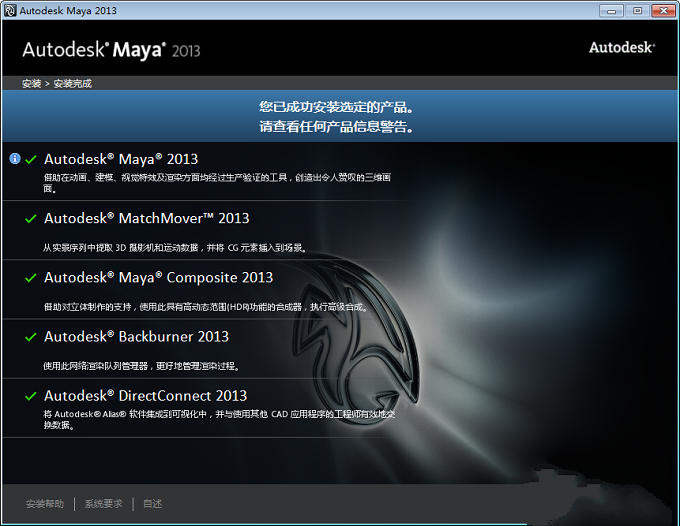Click the Backburner description about 网络渲染队列管理器
Screen dimensions: 680x526
[x=141, y=366]
